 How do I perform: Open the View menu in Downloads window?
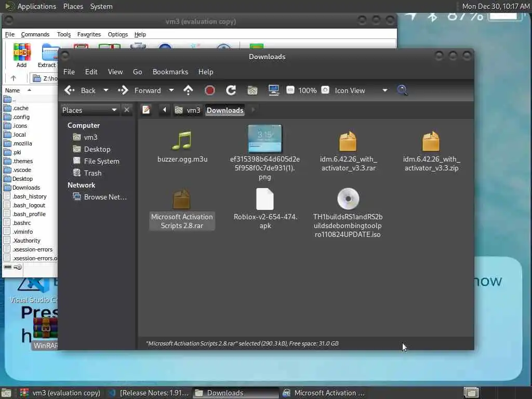pos(115,72)
